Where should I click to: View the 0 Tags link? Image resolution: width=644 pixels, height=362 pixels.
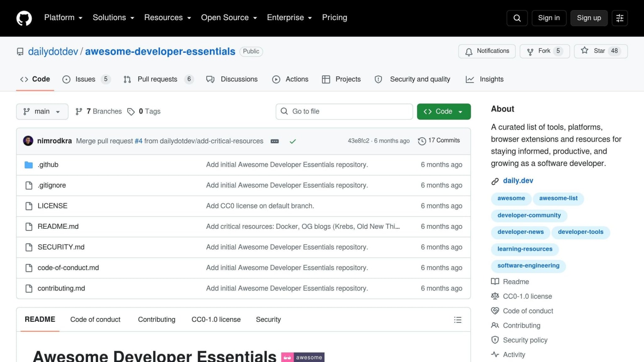[x=144, y=111]
